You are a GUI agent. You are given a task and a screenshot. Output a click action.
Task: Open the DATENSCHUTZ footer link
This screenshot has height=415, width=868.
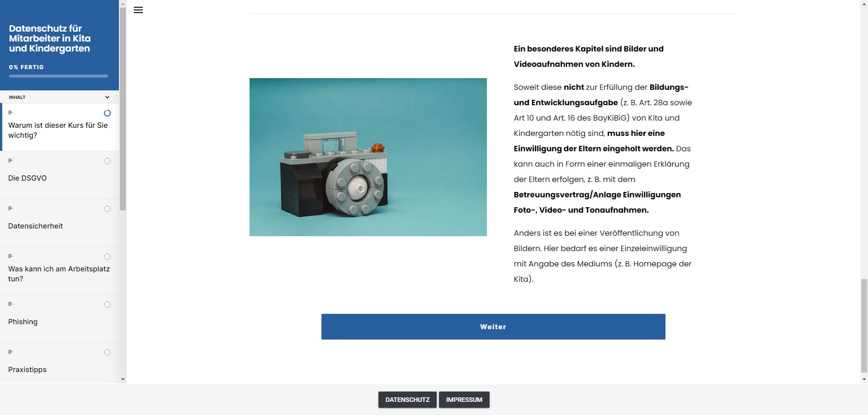(x=407, y=400)
